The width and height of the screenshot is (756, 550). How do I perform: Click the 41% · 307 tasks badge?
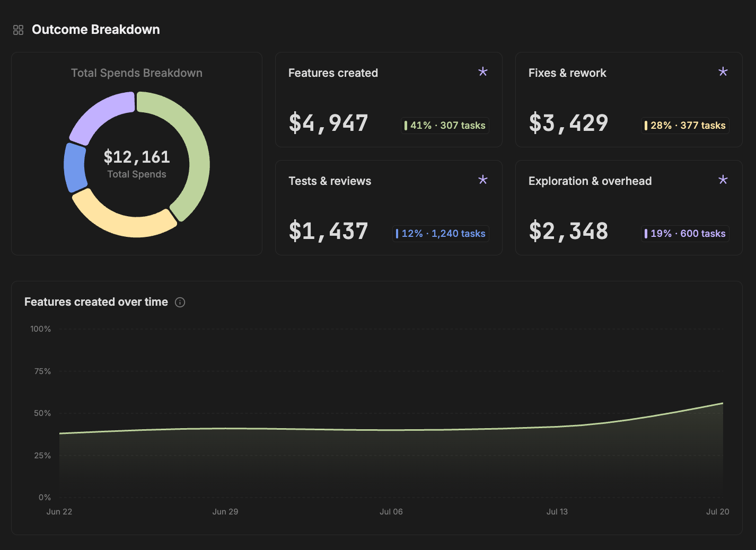coord(445,126)
